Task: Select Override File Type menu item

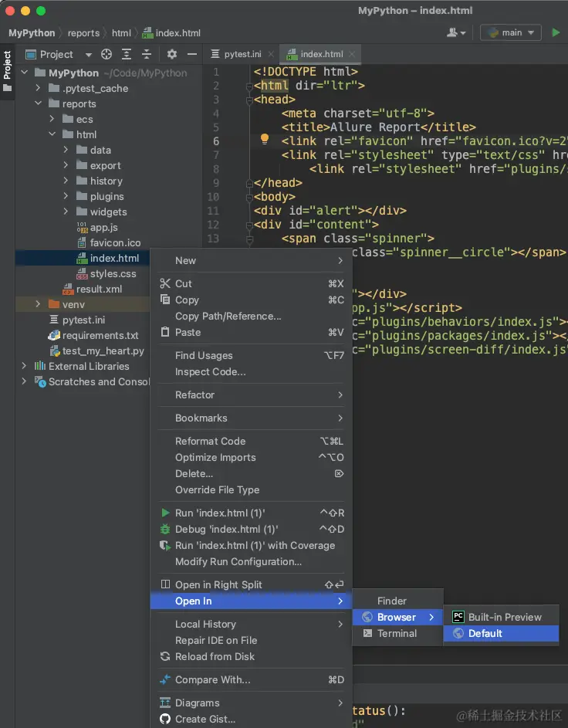Action: pyautogui.click(x=251, y=489)
